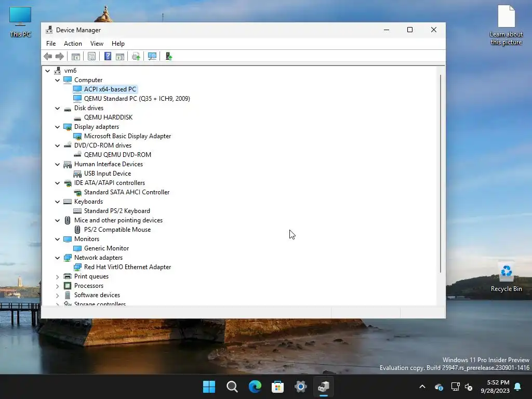The image size is (532, 399).
Task: Open This PC desktop icon
Action: tap(20, 21)
